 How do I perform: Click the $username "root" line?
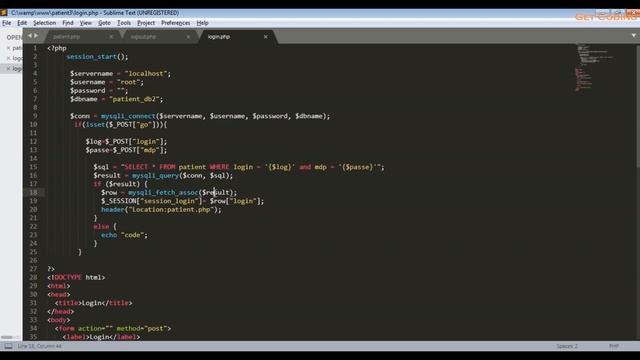[107, 82]
